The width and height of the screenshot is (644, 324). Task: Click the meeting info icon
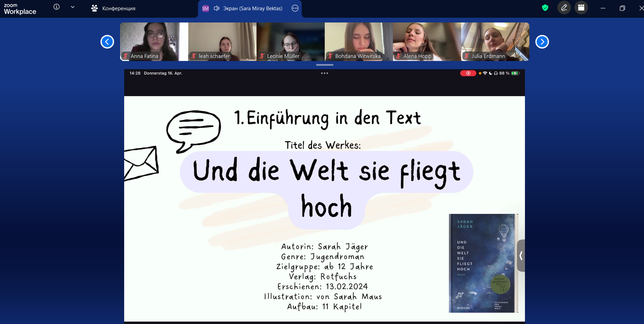click(57, 7)
